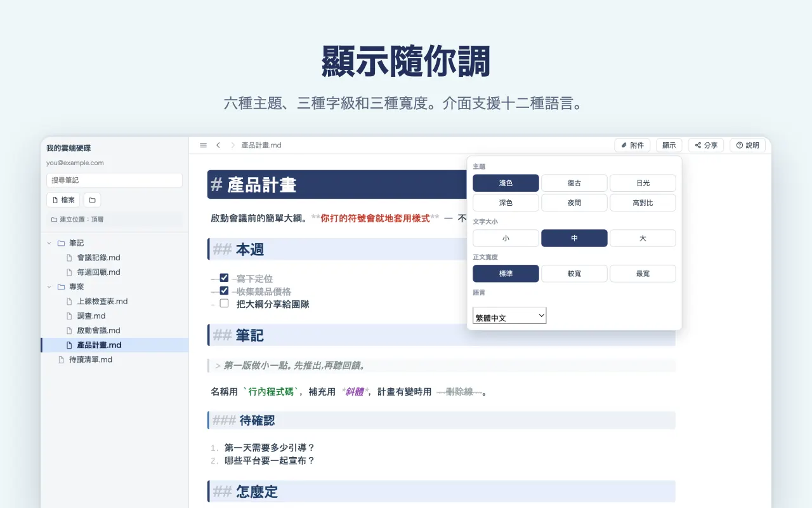Open the 繁體中文 language dropdown
812x508 pixels.
click(x=509, y=316)
